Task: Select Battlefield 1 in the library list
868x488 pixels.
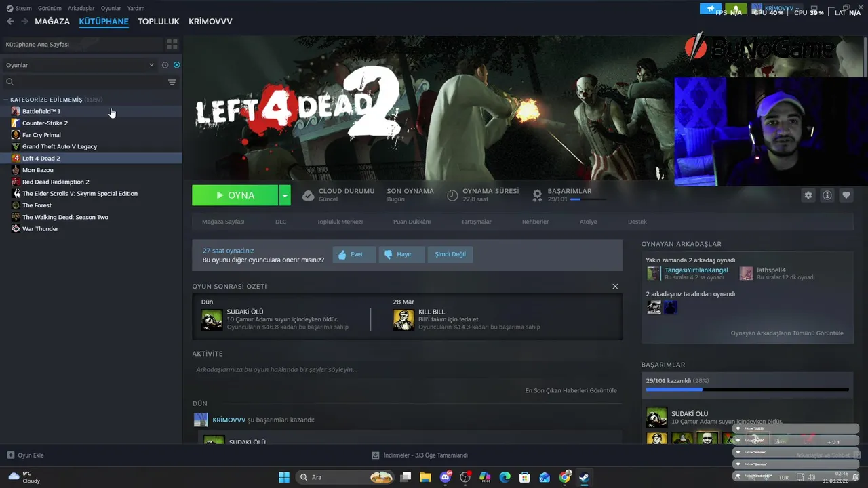Action: [x=91, y=111]
